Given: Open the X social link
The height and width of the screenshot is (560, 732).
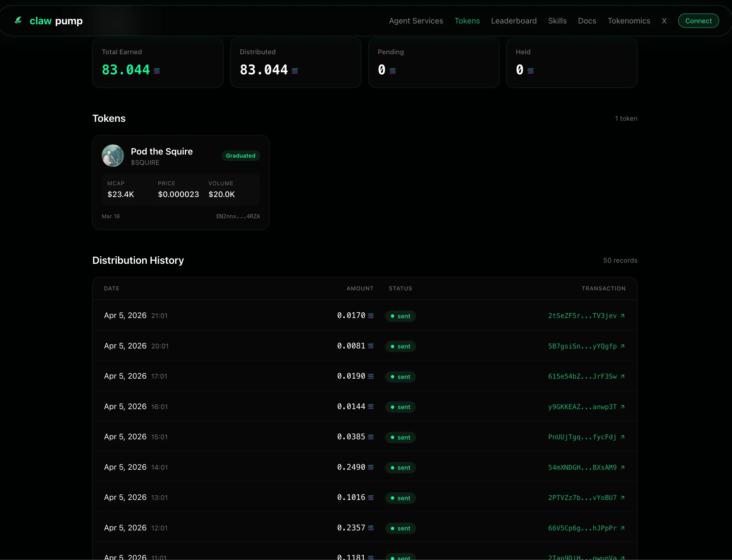Looking at the screenshot, I should pyautogui.click(x=664, y=21).
